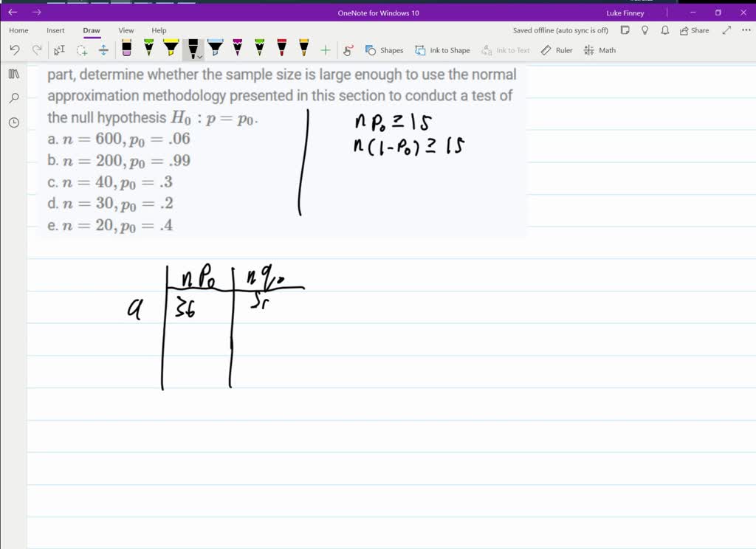756x549 pixels.
Task: Show Recent Notes from the sidebar
Action: (13, 122)
